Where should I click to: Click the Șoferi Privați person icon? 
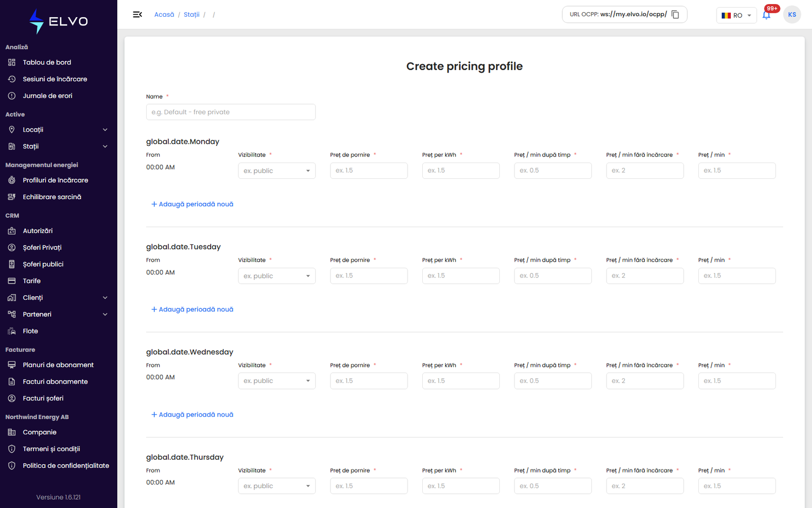[x=12, y=247]
